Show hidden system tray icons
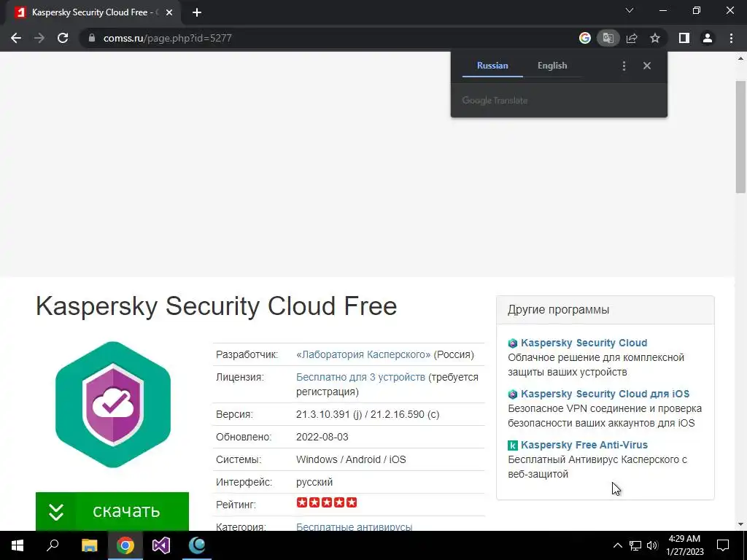Image resolution: width=747 pixels, height=560 pixels. coord(617,545)
